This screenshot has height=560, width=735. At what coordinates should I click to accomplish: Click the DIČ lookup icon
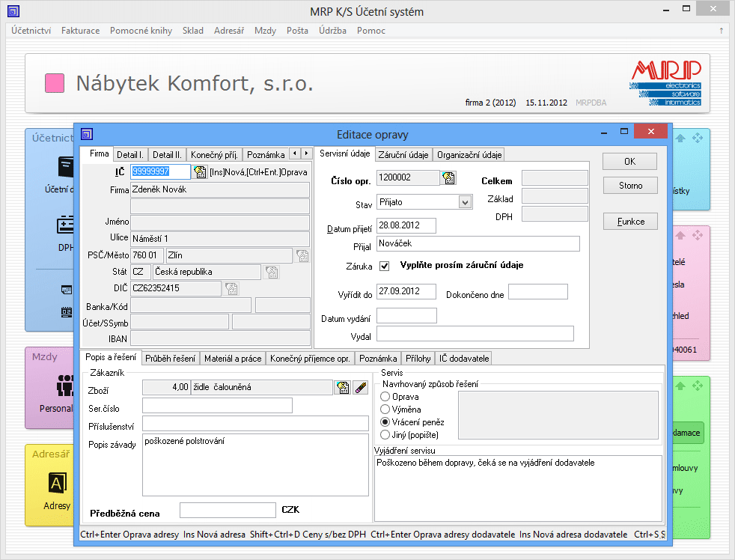point(231,288)
